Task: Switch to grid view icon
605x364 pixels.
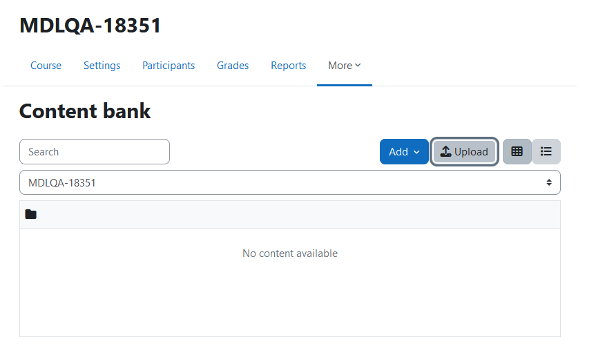Action: click(517, 152)
